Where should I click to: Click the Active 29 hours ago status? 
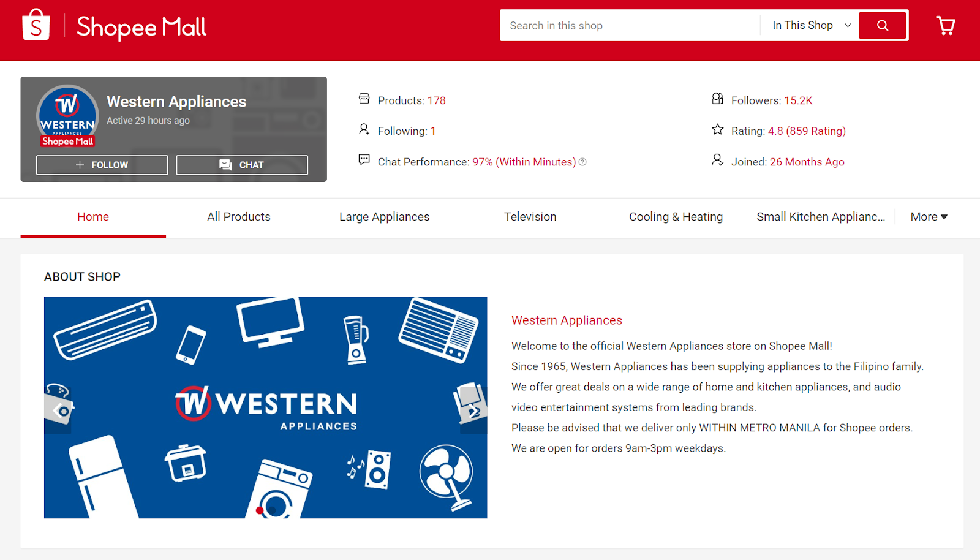point(148,121)
